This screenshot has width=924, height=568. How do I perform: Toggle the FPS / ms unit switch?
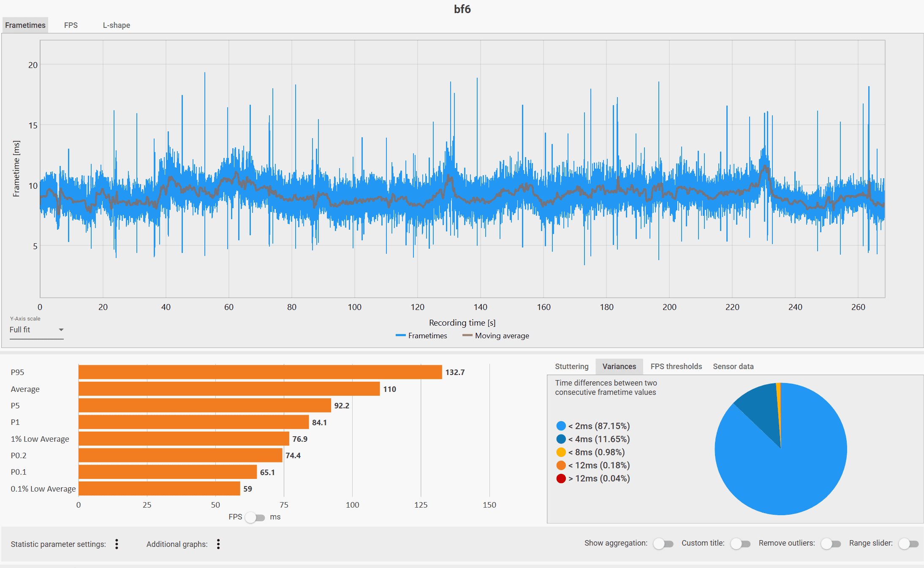click(255, 517)
